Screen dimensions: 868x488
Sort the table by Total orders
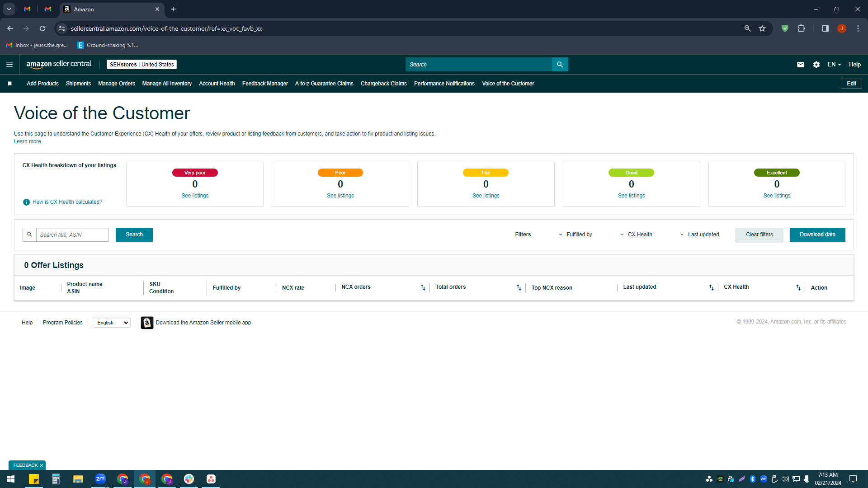pos(519,288)
